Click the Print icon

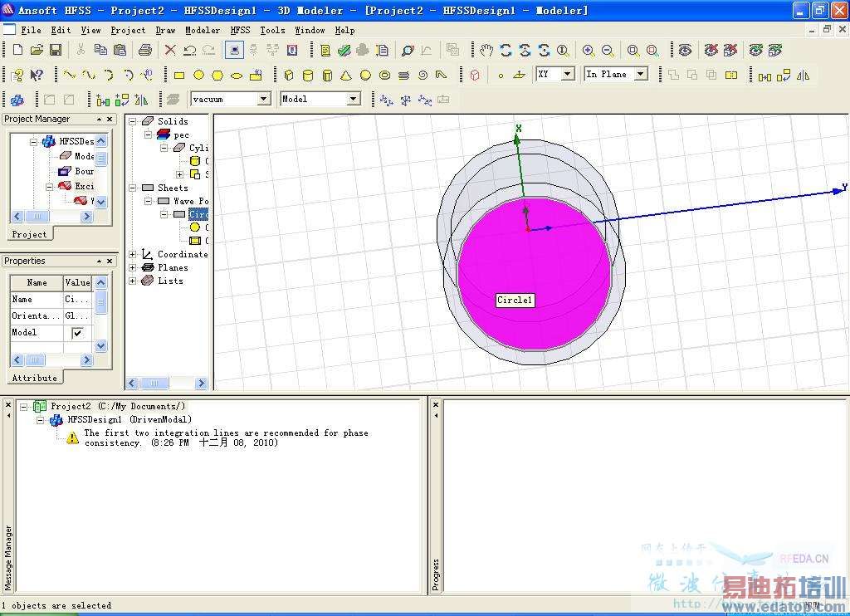click(145, 50)
